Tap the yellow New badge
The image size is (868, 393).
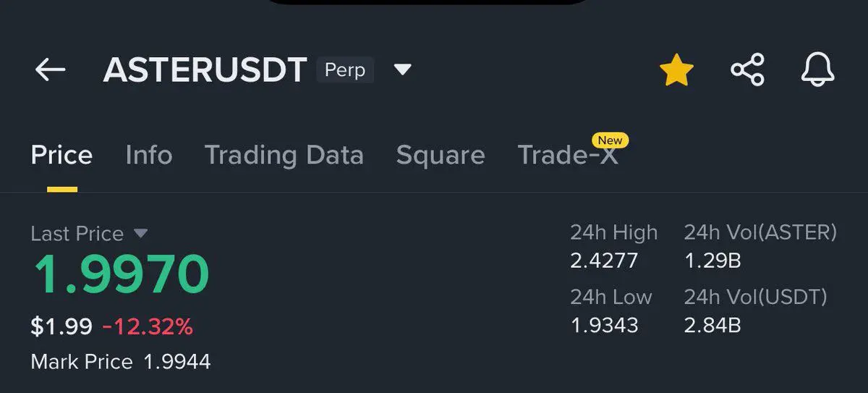click(x=610, y=140)
